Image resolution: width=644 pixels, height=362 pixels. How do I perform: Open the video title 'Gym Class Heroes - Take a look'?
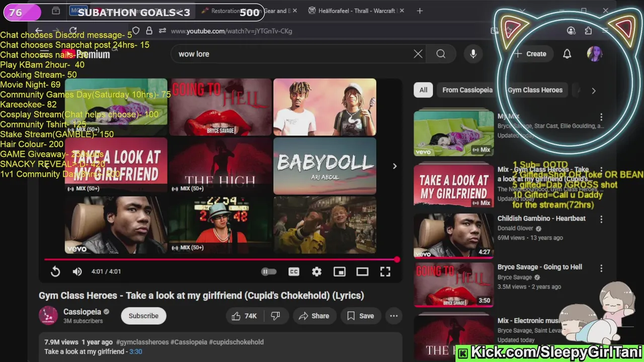(x=201, y=296)
